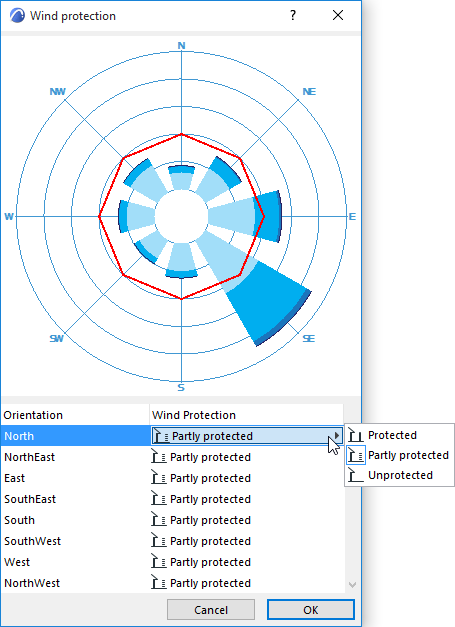Click the North row protection icon
This screenshot has width=455, height=627.
[x=161, y=436]
